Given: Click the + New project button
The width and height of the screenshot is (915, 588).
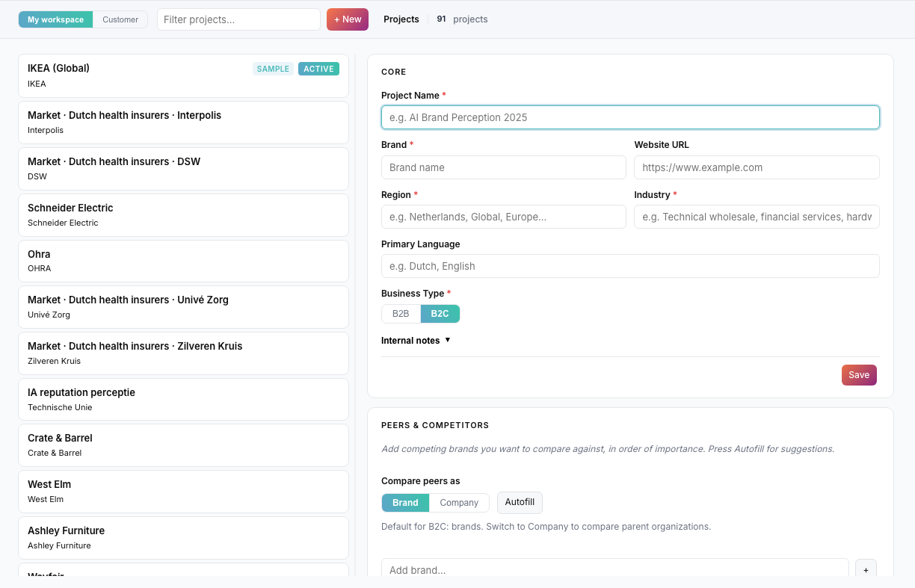Looking at the screenshot, I should tap(348, 19).
